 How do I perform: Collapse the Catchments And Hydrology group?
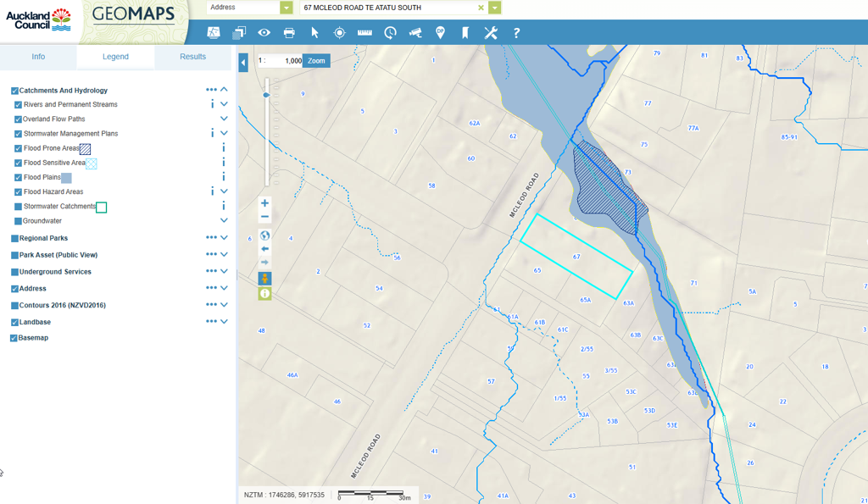tap(225, 90)
